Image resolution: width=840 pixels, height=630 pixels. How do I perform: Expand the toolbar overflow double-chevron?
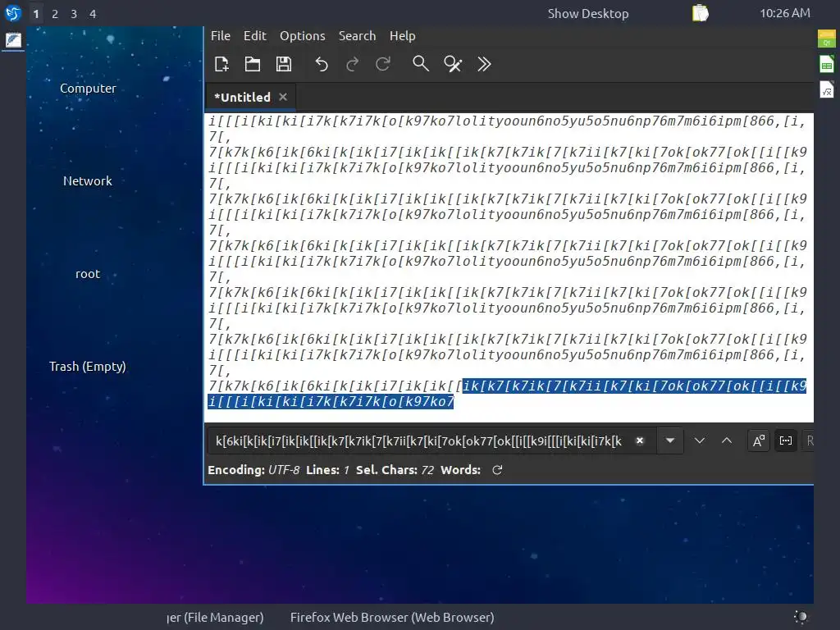pos(484,64)
